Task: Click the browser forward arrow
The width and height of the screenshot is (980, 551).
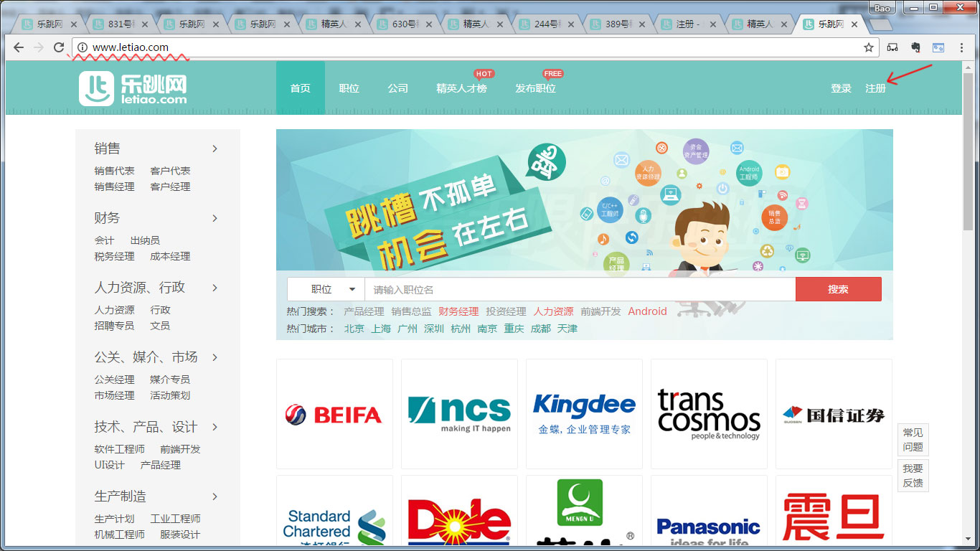Action: [39, 47]
